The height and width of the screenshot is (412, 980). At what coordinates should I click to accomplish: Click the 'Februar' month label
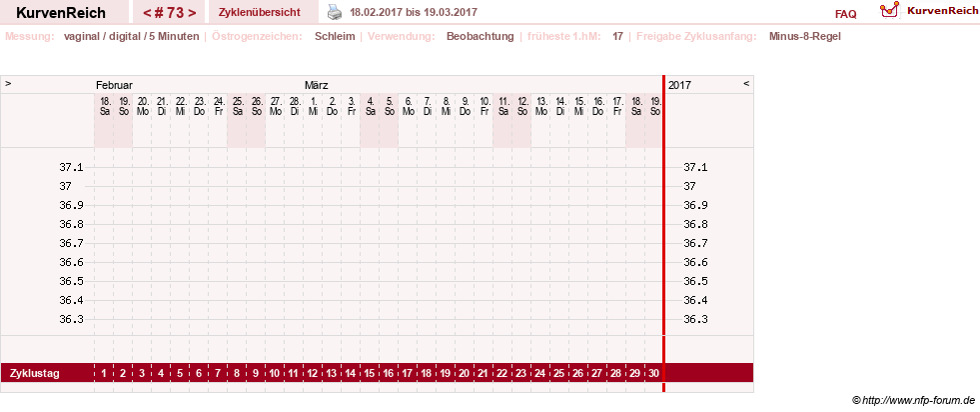pyautogui.click(x=114, y=85)
